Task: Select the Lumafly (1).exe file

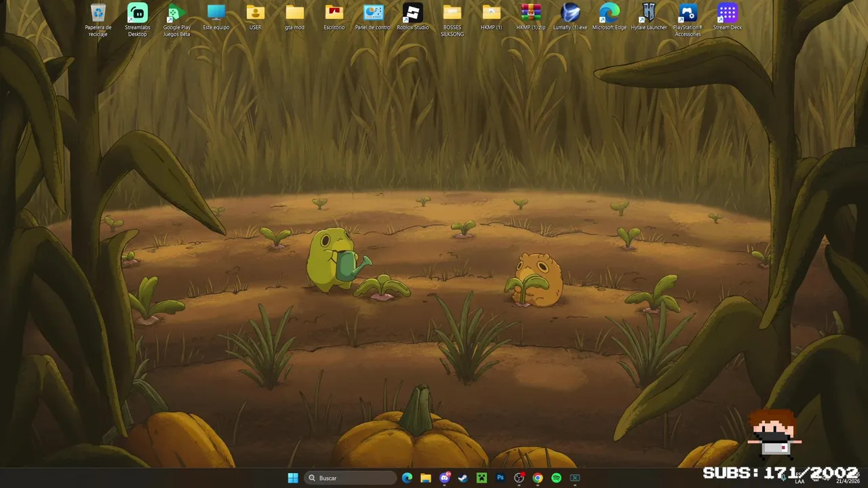Action: 570,17
